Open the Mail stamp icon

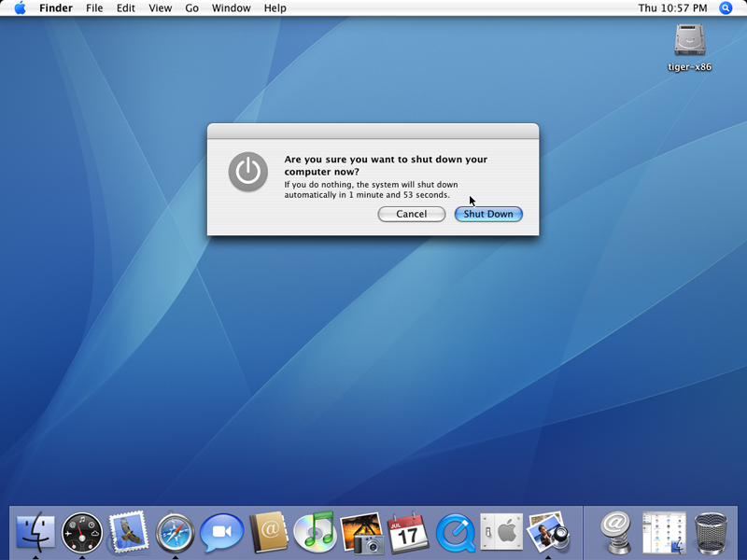[x=129, y=533]
